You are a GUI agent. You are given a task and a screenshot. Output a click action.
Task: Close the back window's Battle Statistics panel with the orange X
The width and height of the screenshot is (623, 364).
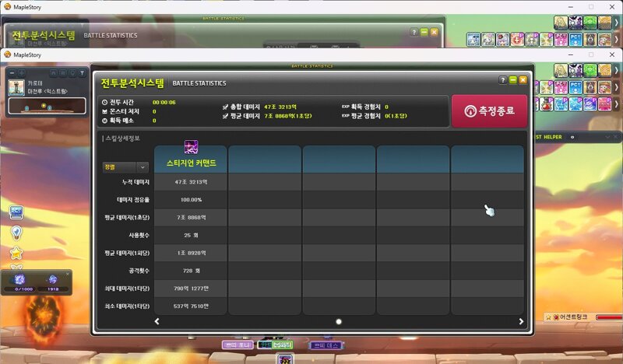(435, 32)
